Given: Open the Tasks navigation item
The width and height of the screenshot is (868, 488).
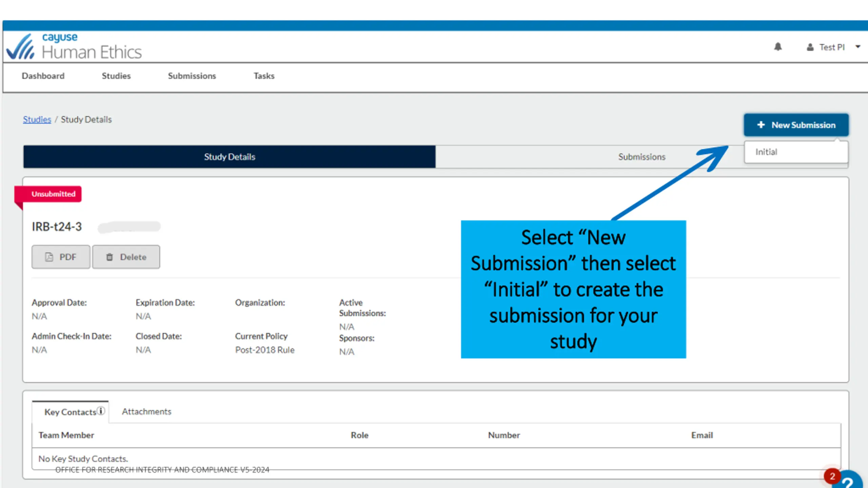Looking at the screenshot, I should click(x=264, y=76).
